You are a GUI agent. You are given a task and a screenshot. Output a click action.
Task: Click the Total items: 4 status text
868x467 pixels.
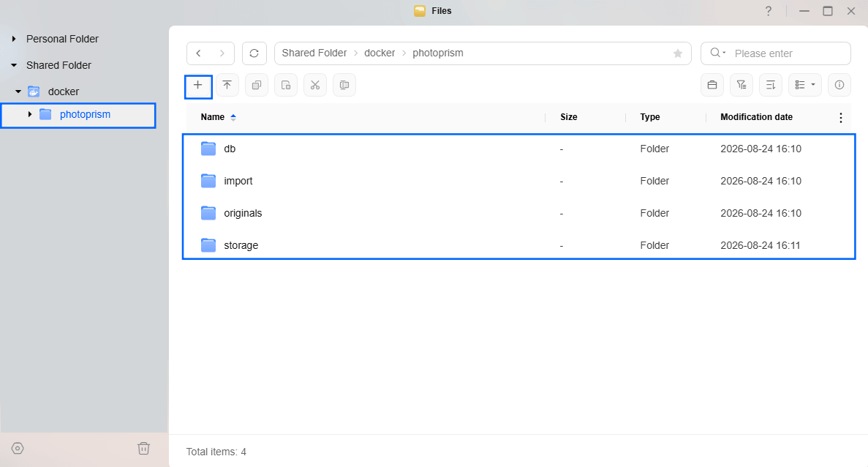[x=216, y=452]
